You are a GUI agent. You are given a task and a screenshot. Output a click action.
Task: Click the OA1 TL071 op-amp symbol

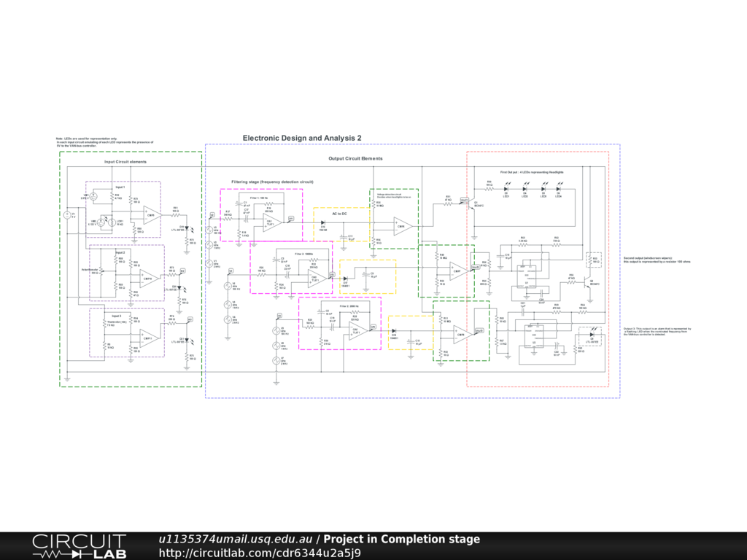(x=270, y=221)
